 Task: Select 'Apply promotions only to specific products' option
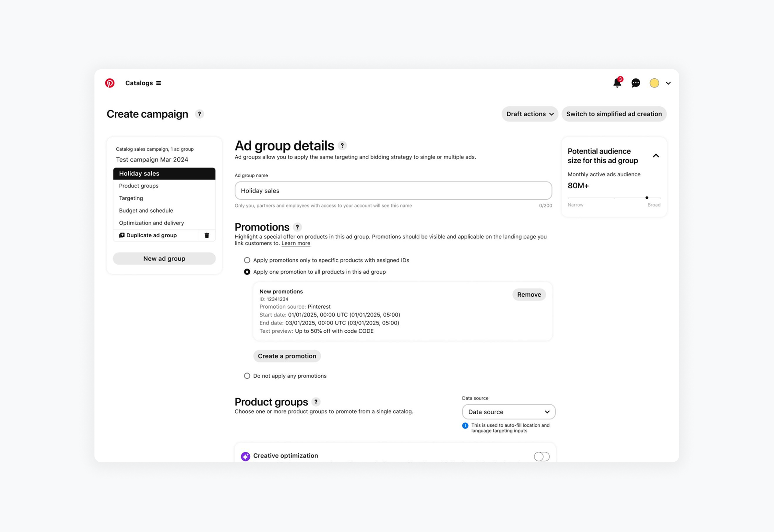coord(247,260)
